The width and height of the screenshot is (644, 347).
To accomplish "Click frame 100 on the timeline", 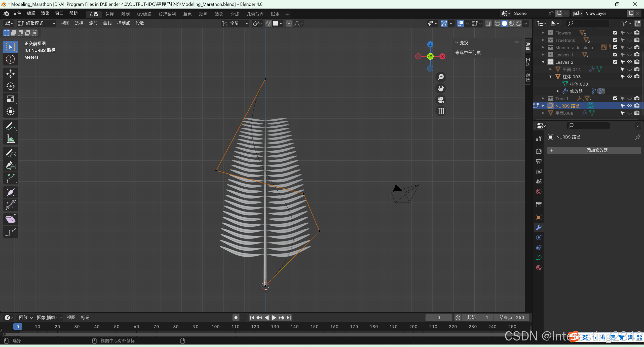I will coord(215,327).
